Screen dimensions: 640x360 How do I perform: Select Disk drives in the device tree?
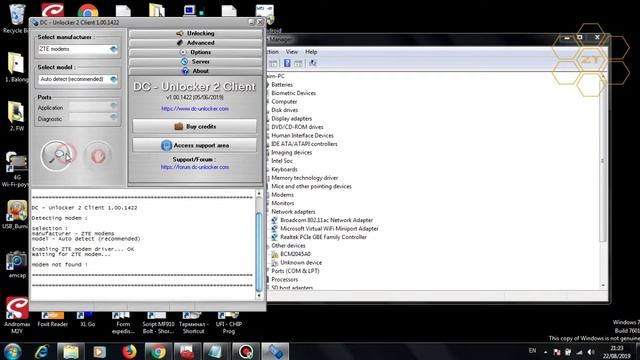(284, 110)
